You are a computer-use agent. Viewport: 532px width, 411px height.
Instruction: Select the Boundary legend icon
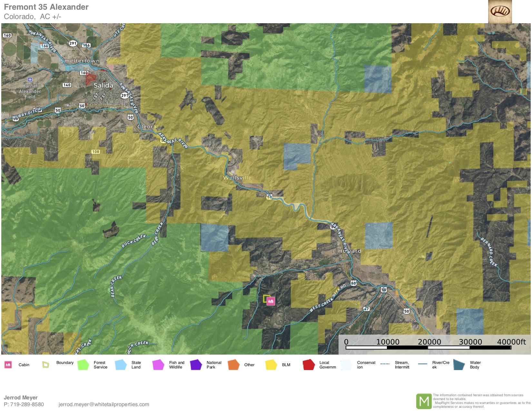click(x=46, y=365)
